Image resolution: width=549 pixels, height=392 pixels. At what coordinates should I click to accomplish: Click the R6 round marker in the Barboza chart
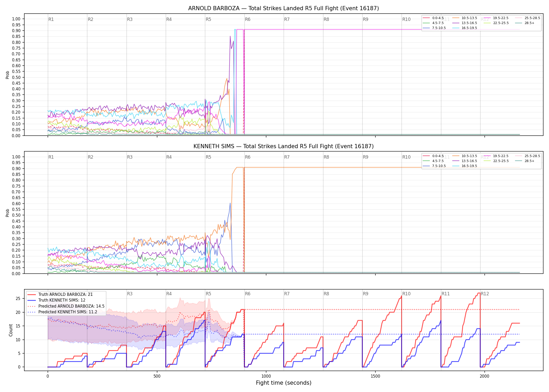(248, 19)
